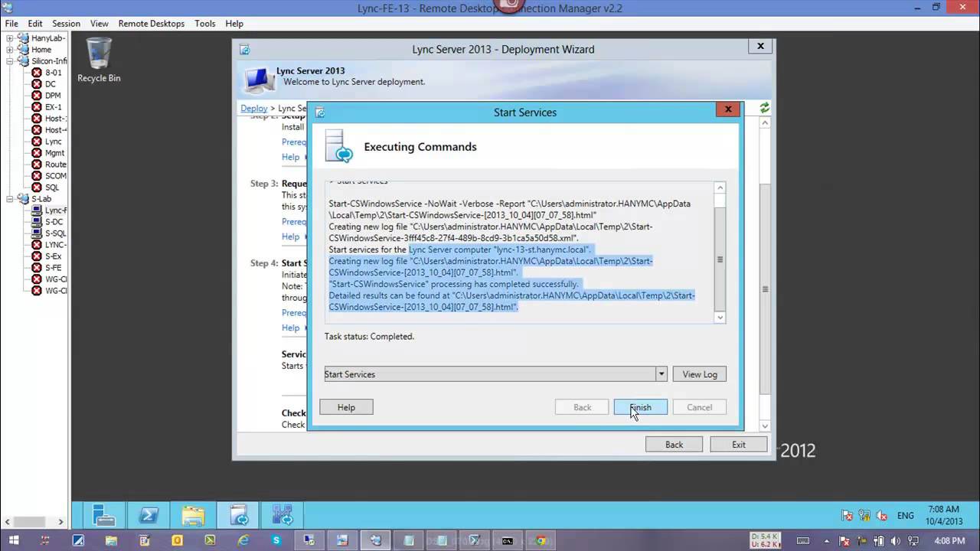Select the S-DC connected server
This screenshot has width=980, height=551.
click(x=54, y=222)
